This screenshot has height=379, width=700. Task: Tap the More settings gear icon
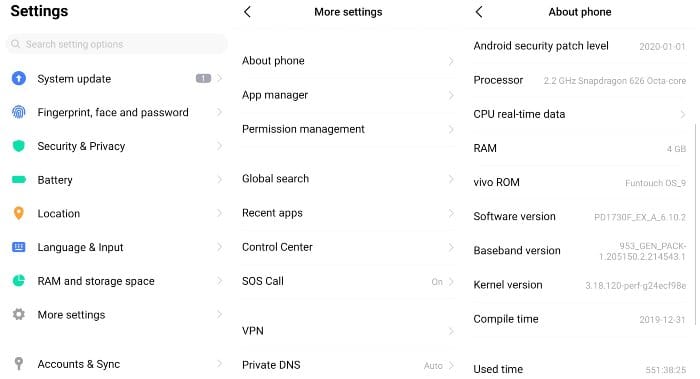click(x=19, y=314)
